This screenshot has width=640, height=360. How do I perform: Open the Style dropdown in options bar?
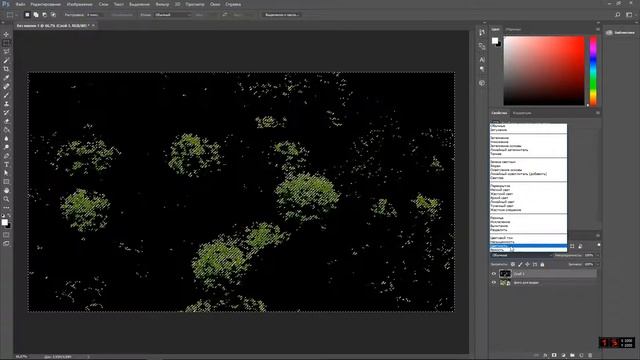(x=173, y=15)
